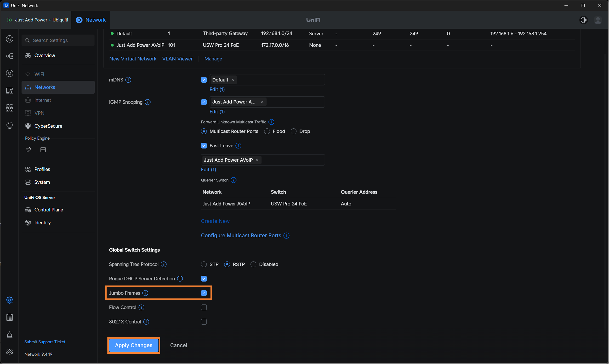Screen dimensions: 609x364
Task: Click the info icon beside IGMP Snooping
Action: click(x=148, y=102)
